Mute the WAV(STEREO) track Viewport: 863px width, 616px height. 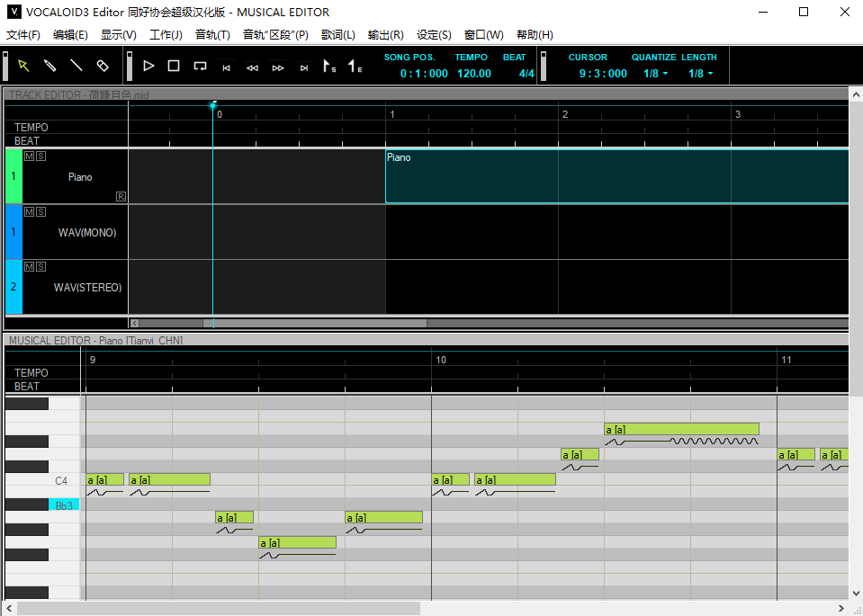(x=29, y=267)
